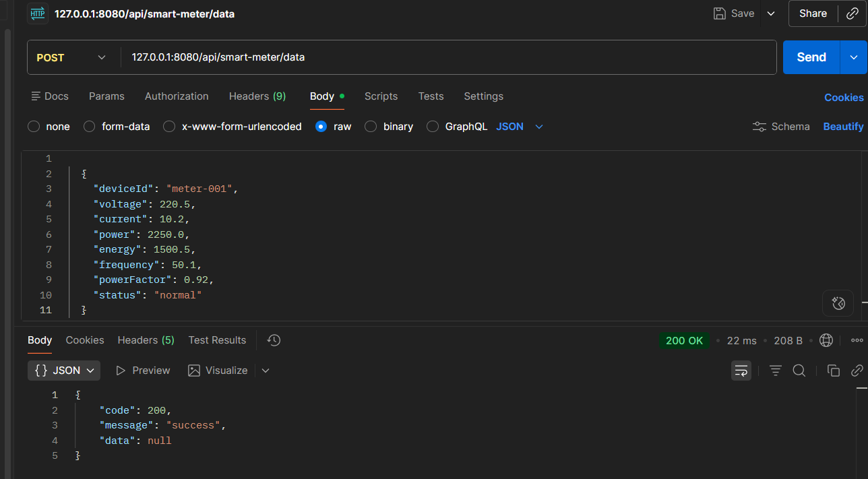Click the "status": "normal" line
The height and width of the screenshot is (479, 868).
pyautogui.click(x=148, y=295)
